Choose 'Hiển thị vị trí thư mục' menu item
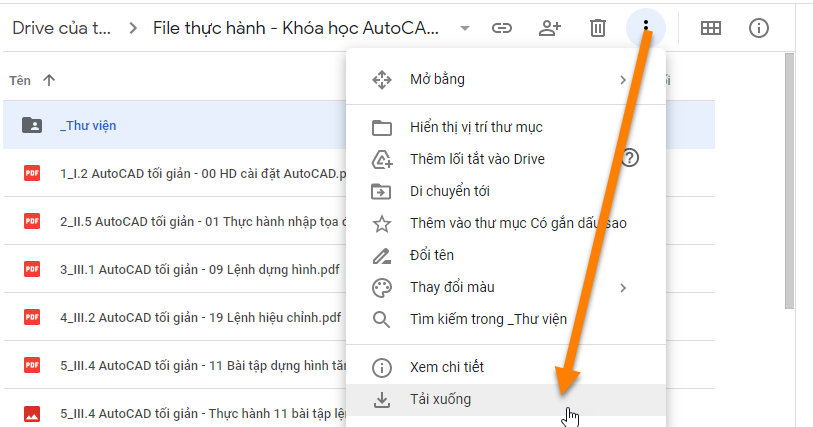Viewport: 813px width, 427px height. coord(506,127)
